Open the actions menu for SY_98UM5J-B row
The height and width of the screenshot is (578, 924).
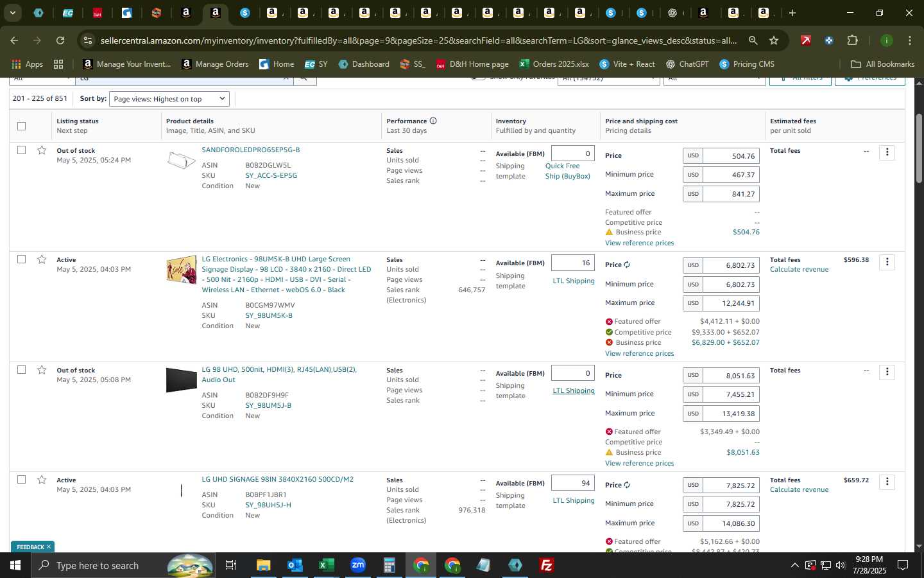(x=887, y=372)
